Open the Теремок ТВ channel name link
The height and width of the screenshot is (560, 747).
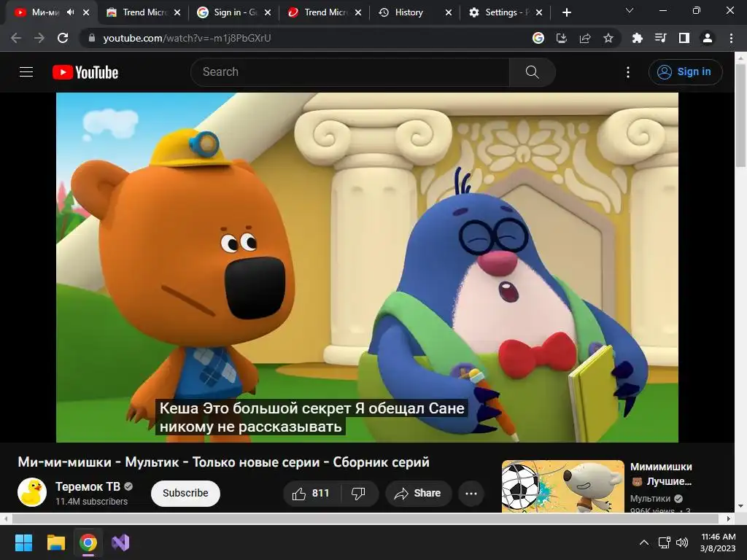click(x=88, y=486)
